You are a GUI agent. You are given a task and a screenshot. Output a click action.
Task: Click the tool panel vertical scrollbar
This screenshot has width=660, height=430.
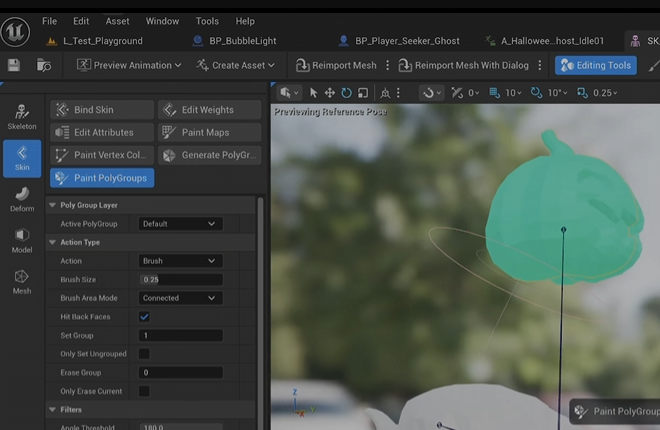click(x=261, y=313)
